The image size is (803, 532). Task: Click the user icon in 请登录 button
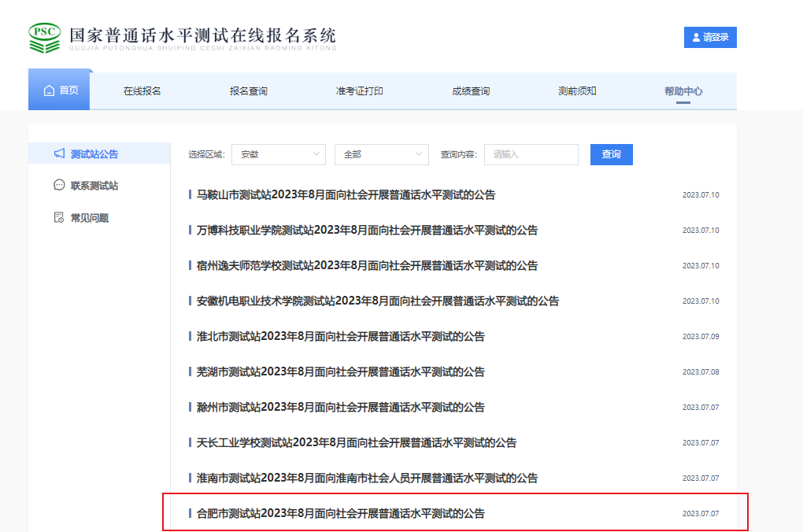696,38
